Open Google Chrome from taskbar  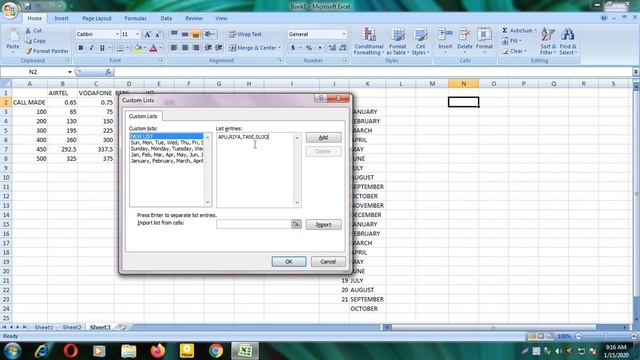point(216,351)
